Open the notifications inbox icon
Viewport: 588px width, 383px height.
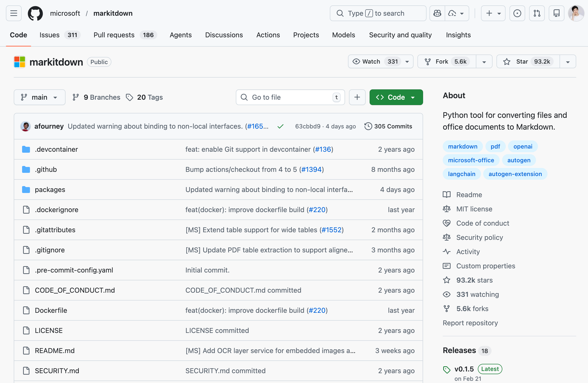point(556,13)
